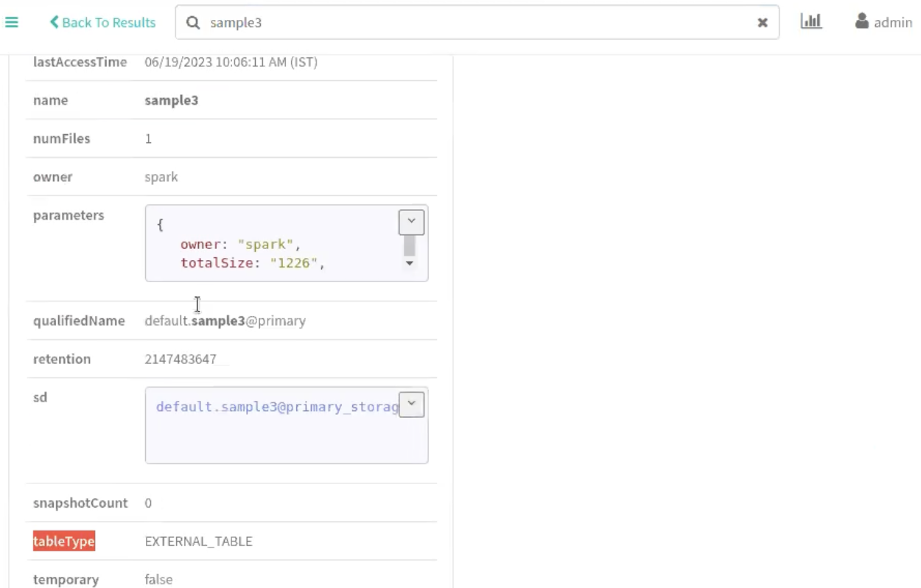The width and height of the screenshot is (921, 588).
Task: Click the retention value 2147483647
Action: click(x=181, y=360)
